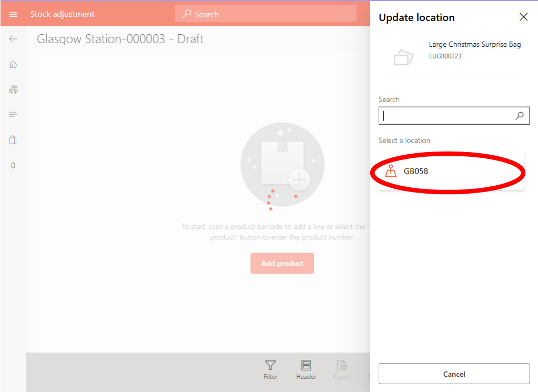Click the three-lines list sidebar icon
This screenshot has height=392, width=538.
click(x=13, y=114)
